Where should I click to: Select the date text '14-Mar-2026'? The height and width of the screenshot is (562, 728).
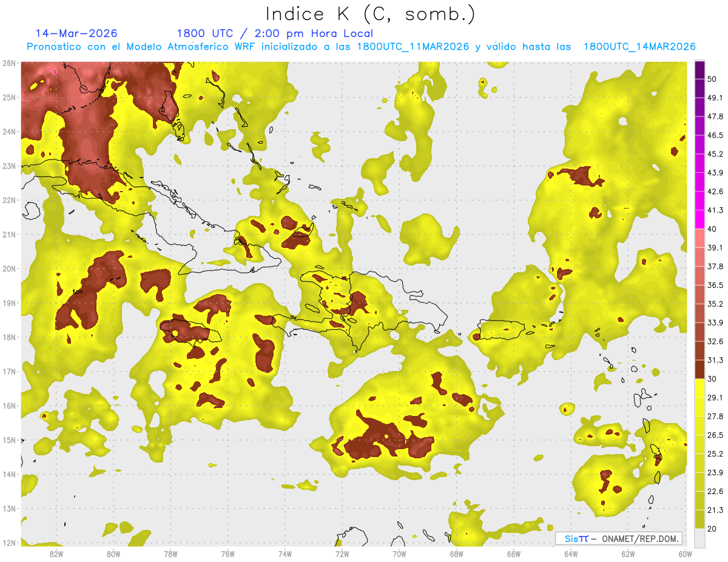point(76,33)
